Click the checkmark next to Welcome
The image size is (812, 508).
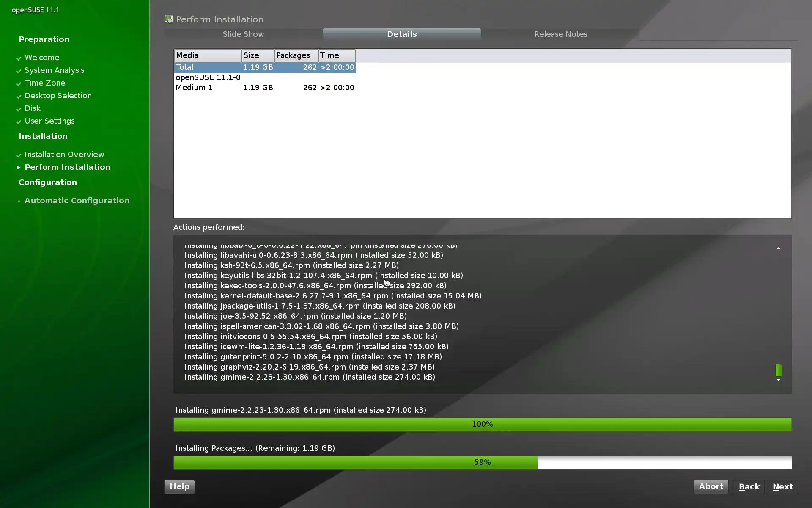point(19,58)
